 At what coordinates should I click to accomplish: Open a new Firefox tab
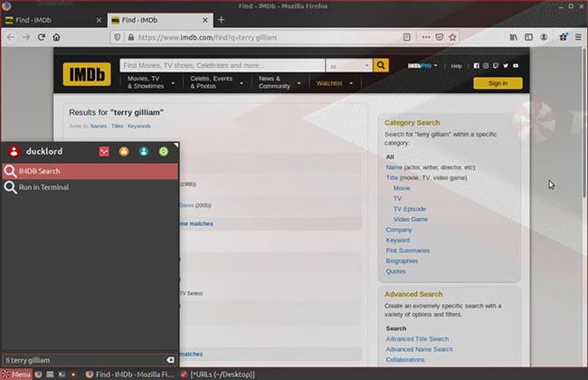[221, 19]
